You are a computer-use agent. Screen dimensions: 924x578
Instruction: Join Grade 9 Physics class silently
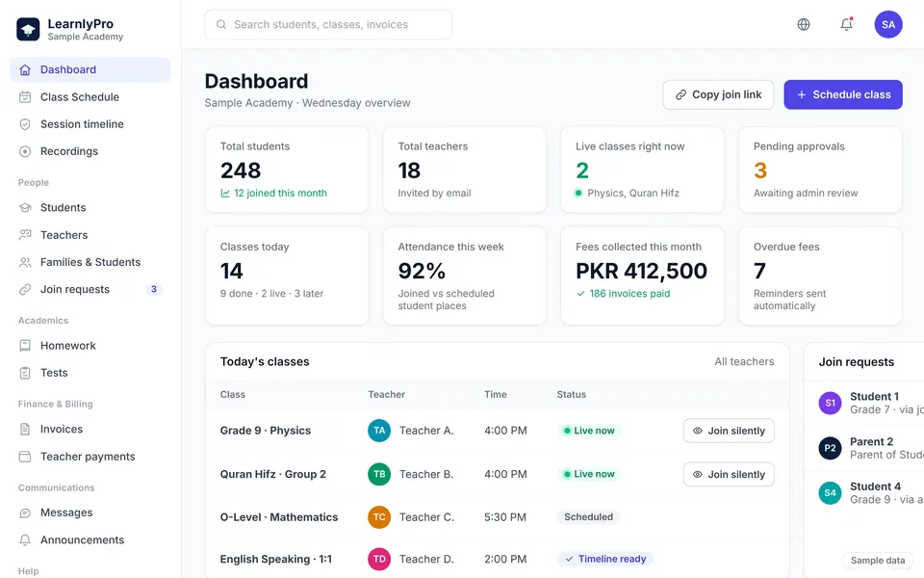pyautogui.click(x=729, y=431)
